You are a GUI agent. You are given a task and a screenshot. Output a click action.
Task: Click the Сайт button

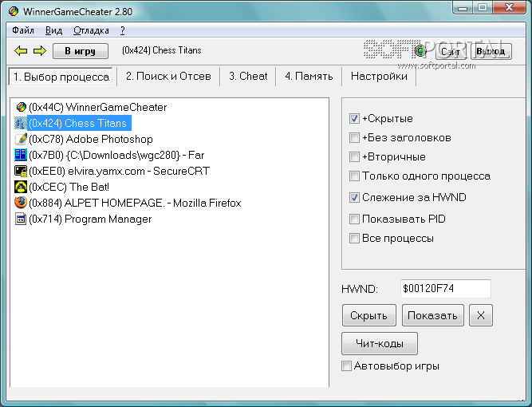point(450,51)
